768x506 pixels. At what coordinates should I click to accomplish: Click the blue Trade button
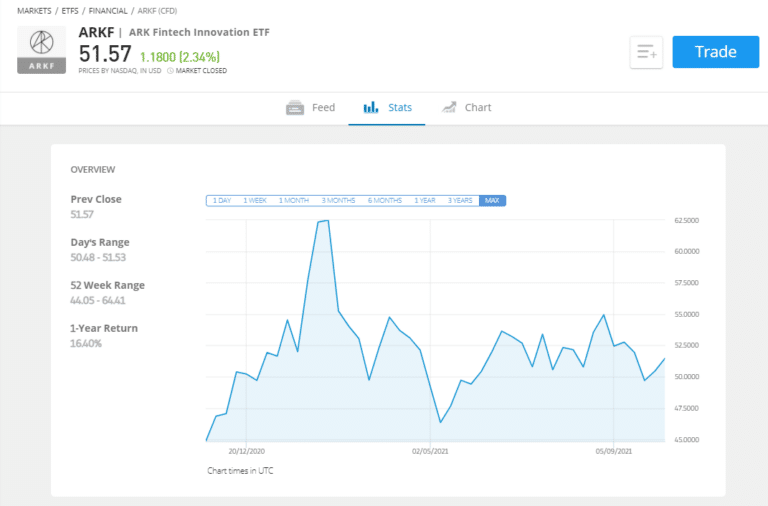716,52
